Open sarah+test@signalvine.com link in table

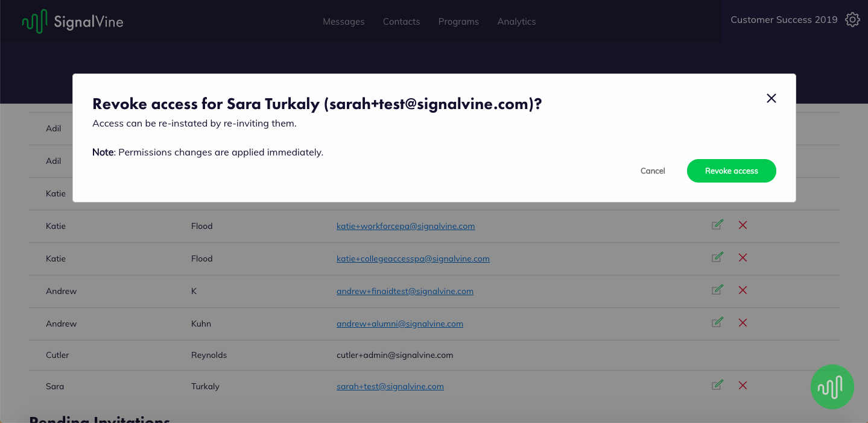click(390, 386)
